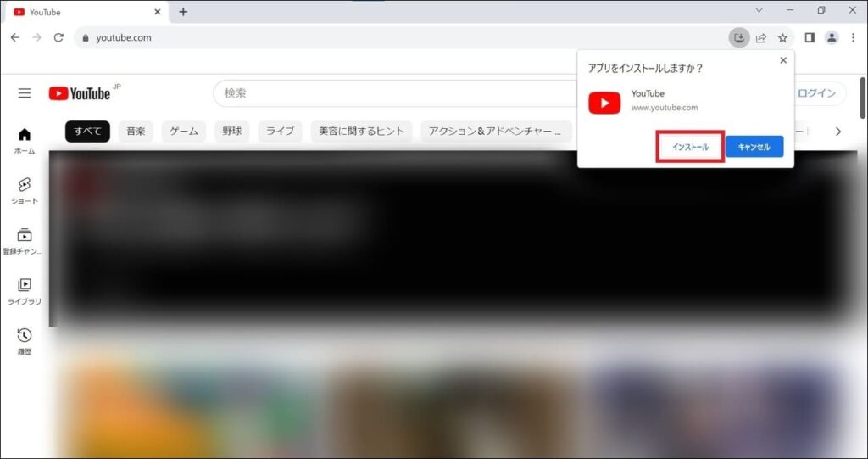The height and width of the screenshot is (459, 868).
Task: Show more filter chips with right chevron
Action: tap(838, 132)
